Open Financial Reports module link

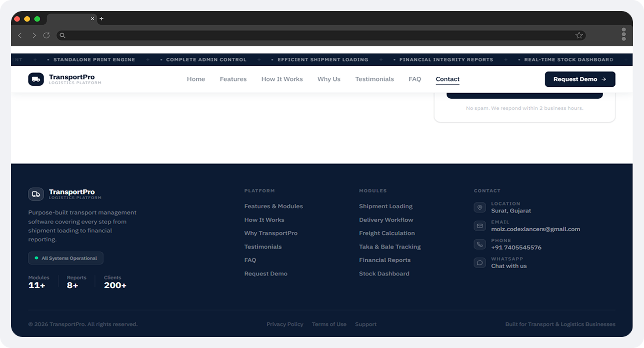point(385,260)
